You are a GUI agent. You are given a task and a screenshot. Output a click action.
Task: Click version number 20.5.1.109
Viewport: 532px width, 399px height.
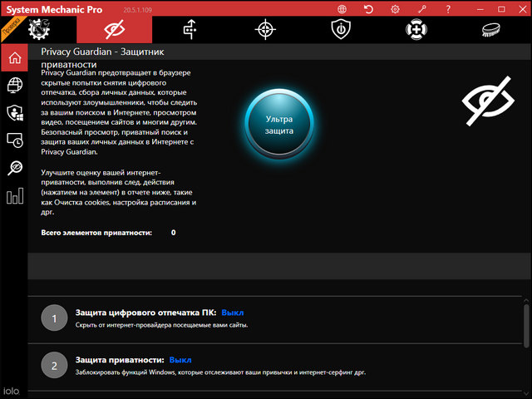pos(137,10)
